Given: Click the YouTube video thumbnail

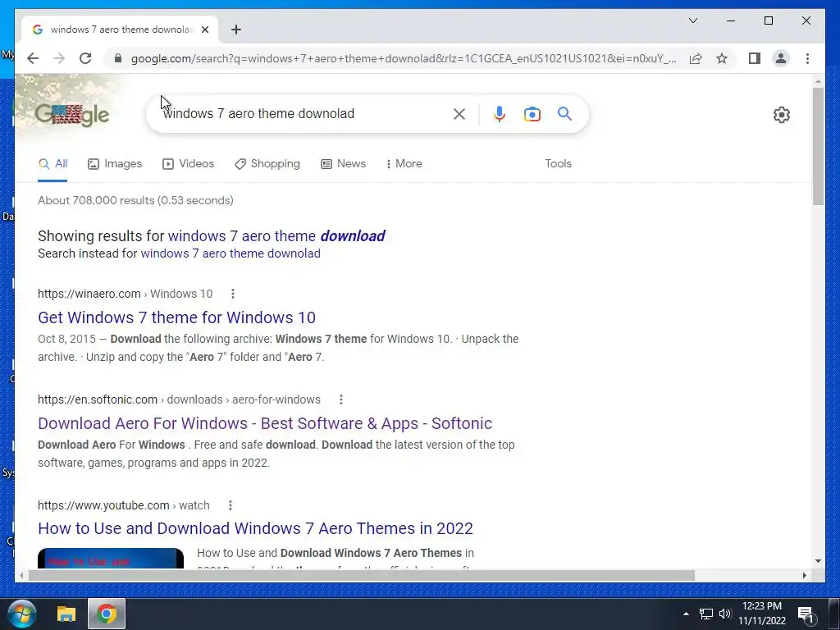Looking at the screenshot, I should tap(111, 558).
